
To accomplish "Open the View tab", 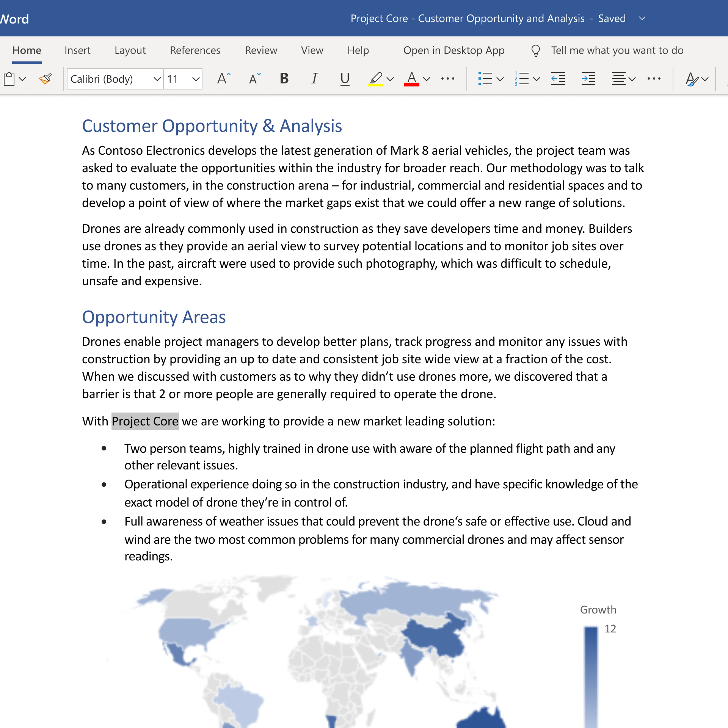I will coord(312,50).
